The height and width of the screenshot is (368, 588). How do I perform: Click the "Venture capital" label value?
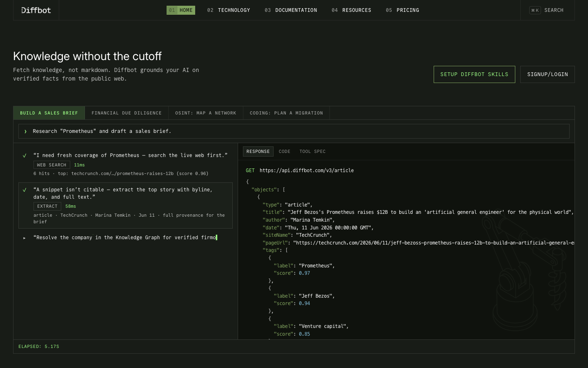pyautogui.click(x=323, y=326)
